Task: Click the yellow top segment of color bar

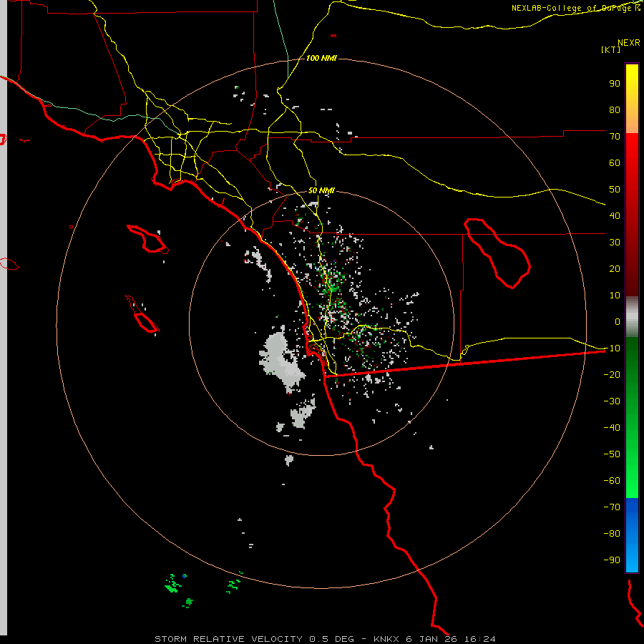Action: tap(632, 99)
